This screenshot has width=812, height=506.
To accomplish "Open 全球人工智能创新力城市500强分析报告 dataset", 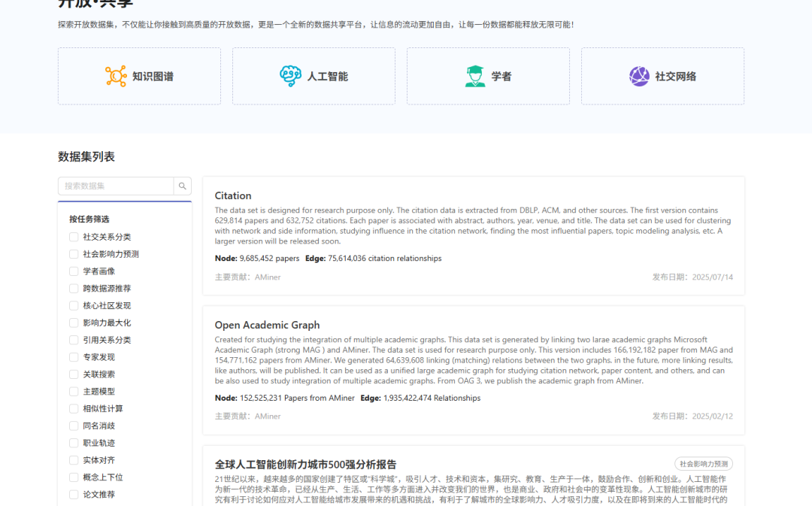I will (x=305, y=465).
